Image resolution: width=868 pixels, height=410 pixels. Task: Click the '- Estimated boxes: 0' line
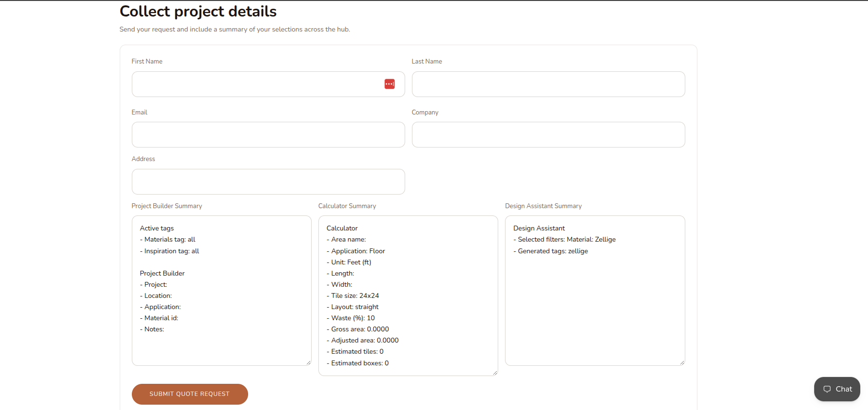[358, 363]
